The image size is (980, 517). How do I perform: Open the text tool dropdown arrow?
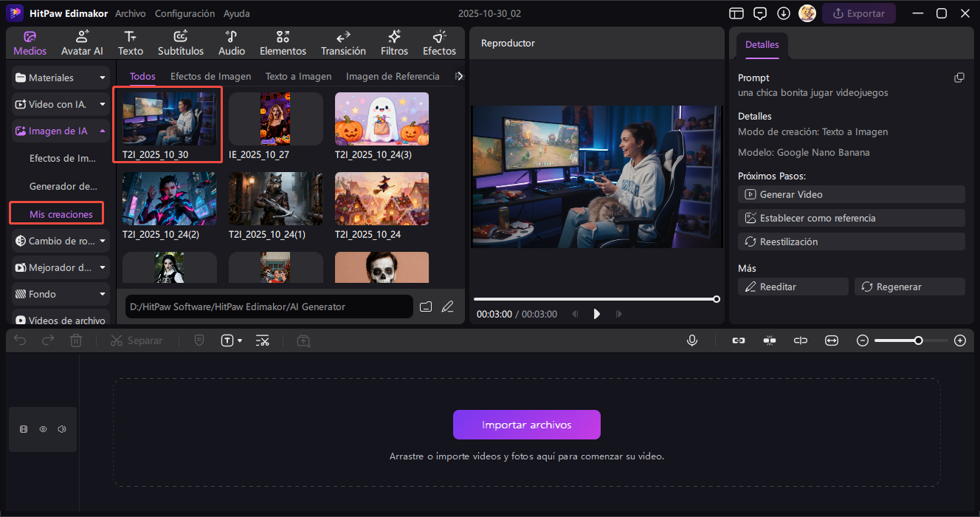click(240, 340)
